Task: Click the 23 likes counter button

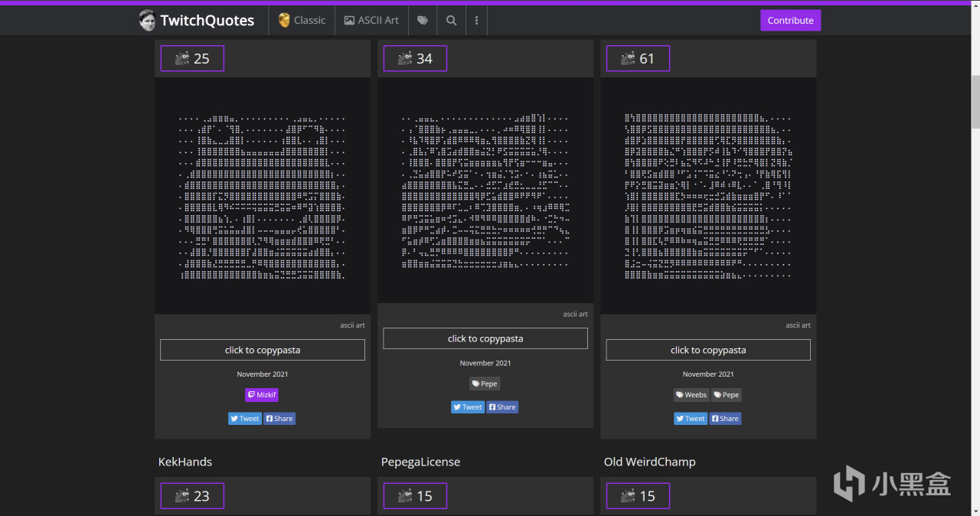Action: [x=192, y=496]
